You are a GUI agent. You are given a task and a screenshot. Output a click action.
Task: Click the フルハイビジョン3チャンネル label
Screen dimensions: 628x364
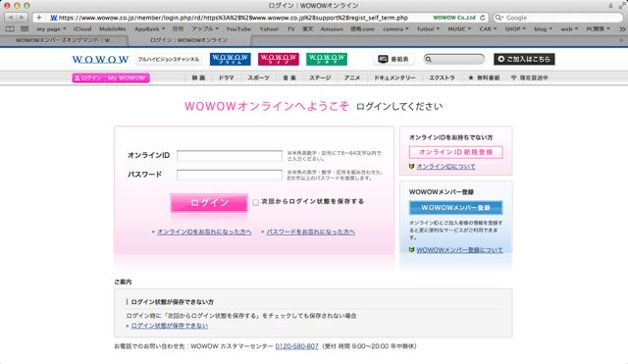coord(169,59)
